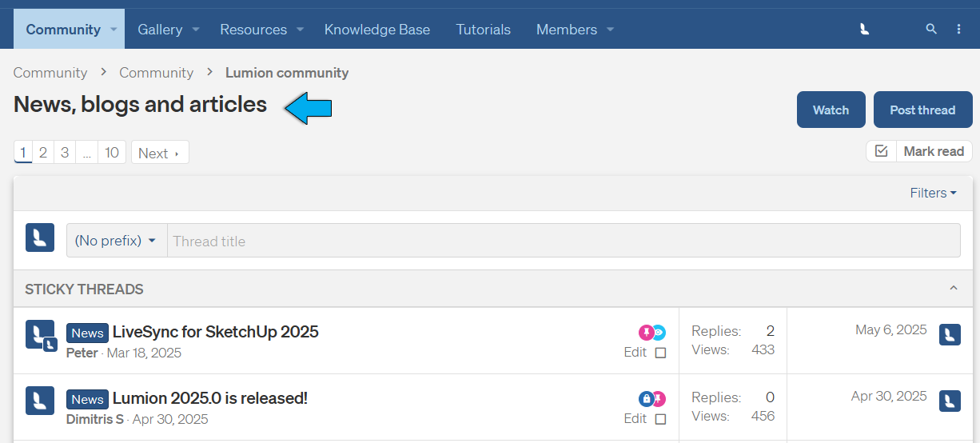The image size is (980, 443).
Task: Expand the Filters dropdown
Action: [x=933, y=193]
